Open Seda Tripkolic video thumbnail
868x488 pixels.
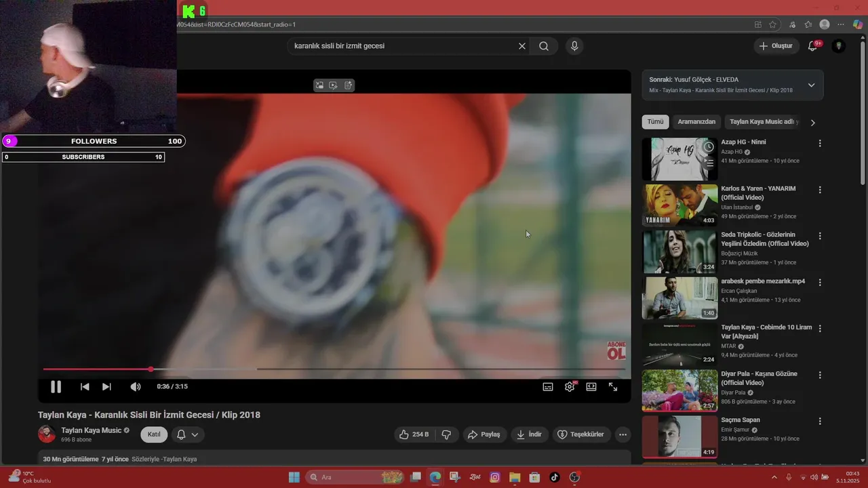click(x=679, y=251)
